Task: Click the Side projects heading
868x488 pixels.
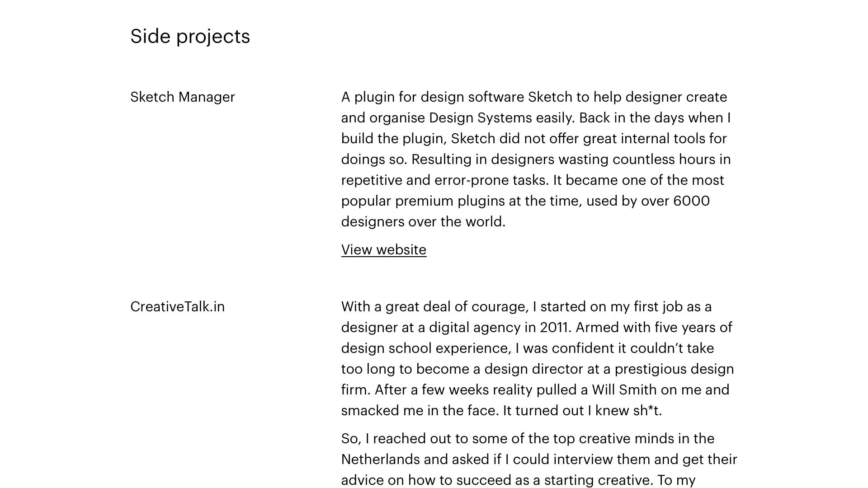Action: (x=190, y=36)
